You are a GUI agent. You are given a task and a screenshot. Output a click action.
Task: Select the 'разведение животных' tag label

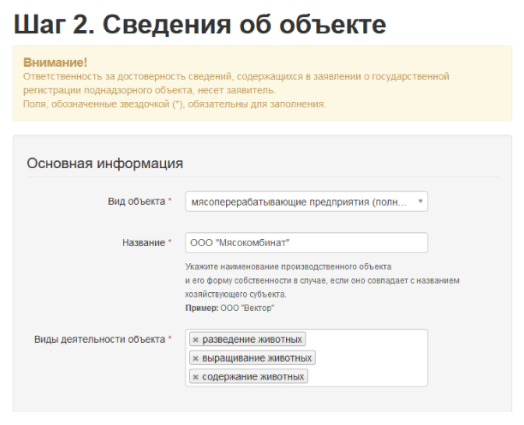coord(252,339)
